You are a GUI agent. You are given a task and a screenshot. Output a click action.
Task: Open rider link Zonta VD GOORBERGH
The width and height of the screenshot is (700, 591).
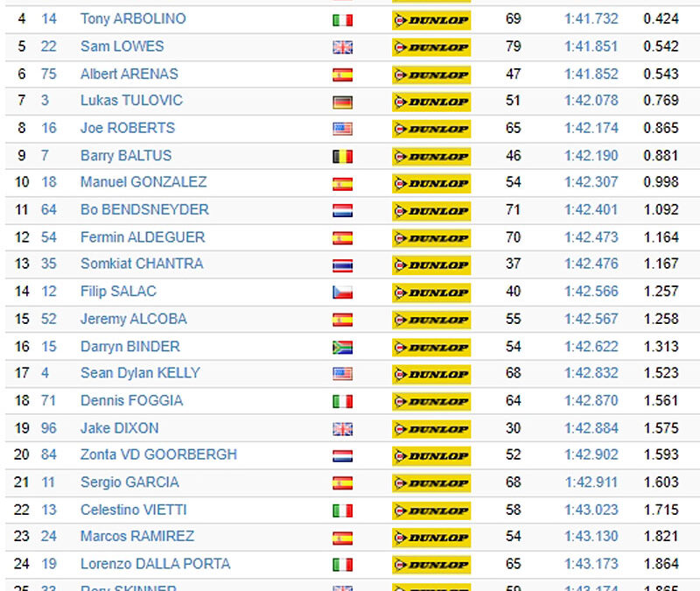[x=158, y=454]
